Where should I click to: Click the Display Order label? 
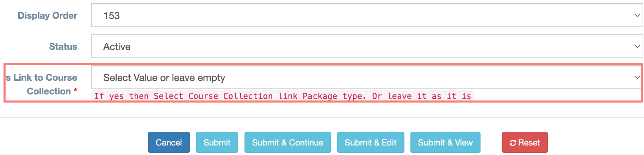pyautogui.click(x=48, y=15)
